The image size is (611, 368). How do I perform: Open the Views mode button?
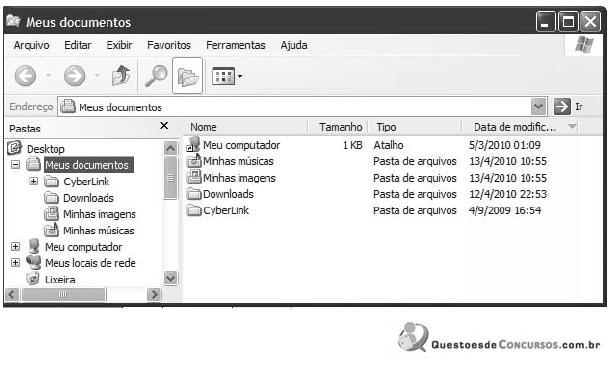click(x=223, y=76)
